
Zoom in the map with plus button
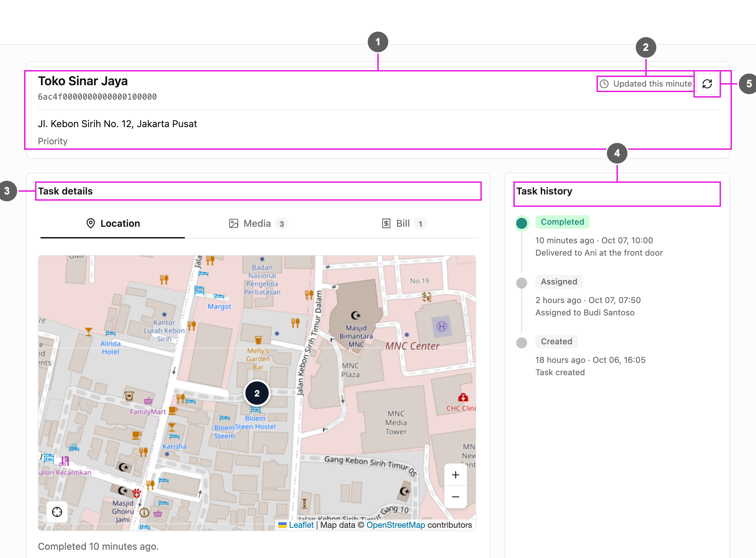(x=456, y=475)
